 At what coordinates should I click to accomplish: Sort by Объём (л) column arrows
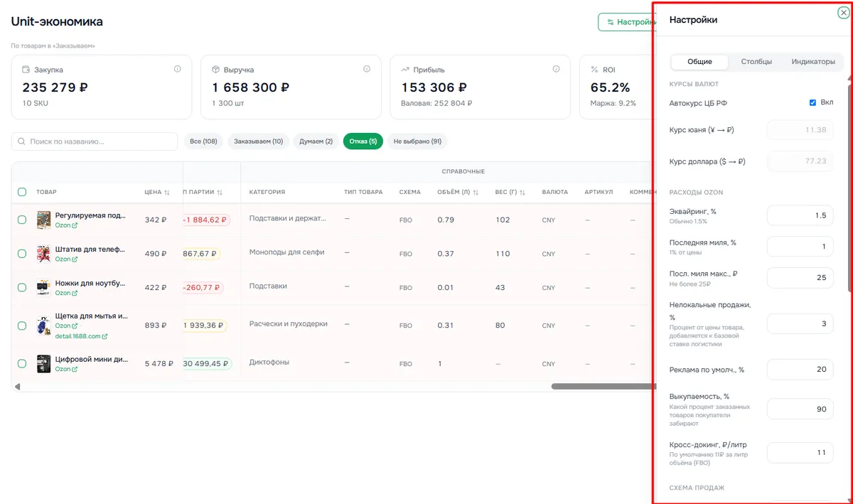(x=476, y=192)
